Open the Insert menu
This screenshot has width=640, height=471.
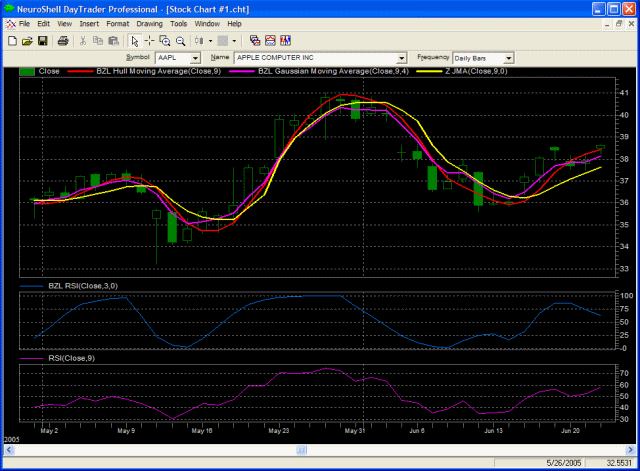point(89,23)
